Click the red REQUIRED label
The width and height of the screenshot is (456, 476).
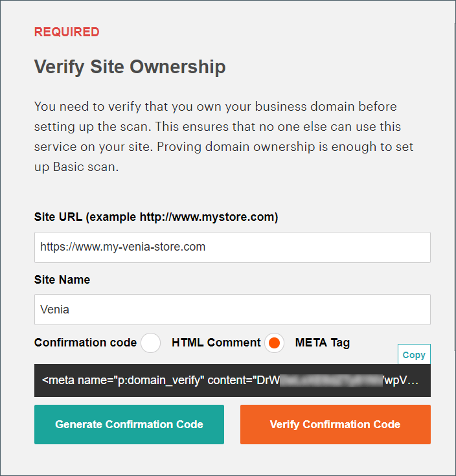tap(67, 32)
